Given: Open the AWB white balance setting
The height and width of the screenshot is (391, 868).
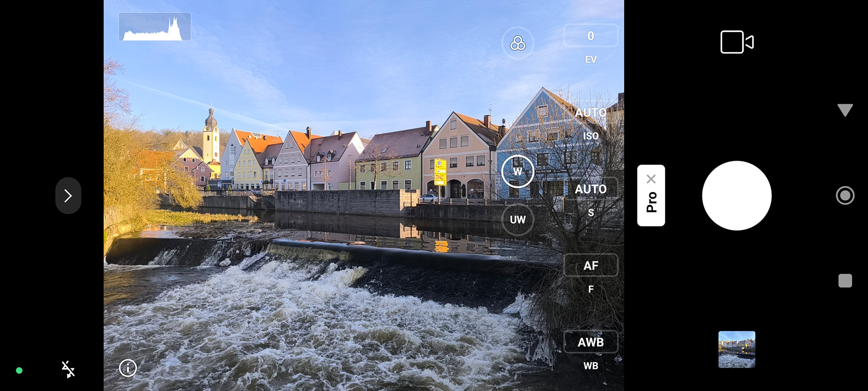Looking at the screenshot, I should tap(590, 342).
